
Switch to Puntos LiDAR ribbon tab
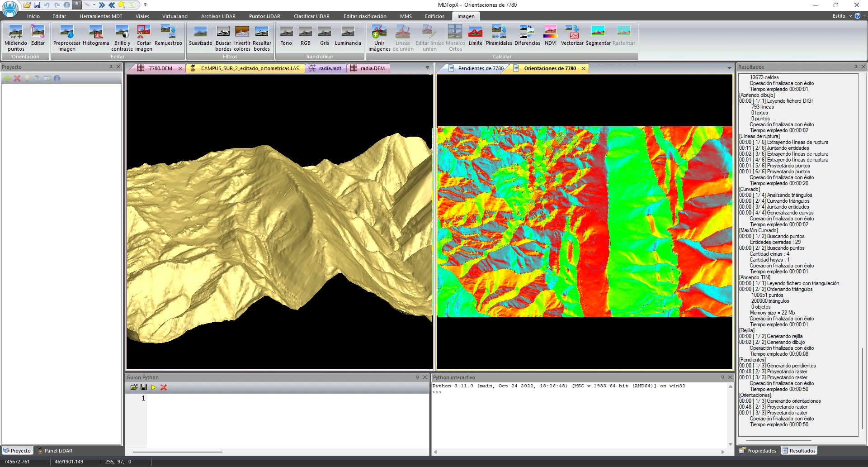pyautogui.click(x=264, y=16)
